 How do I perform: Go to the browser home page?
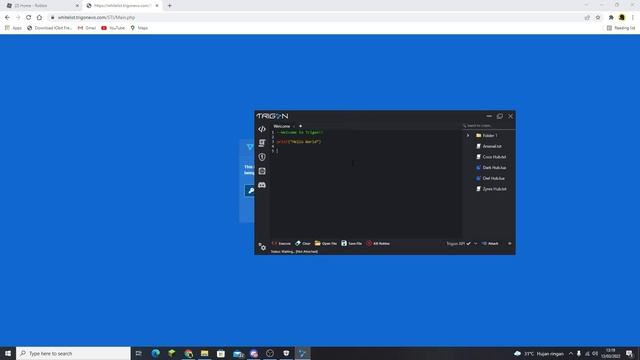point(39,18)
